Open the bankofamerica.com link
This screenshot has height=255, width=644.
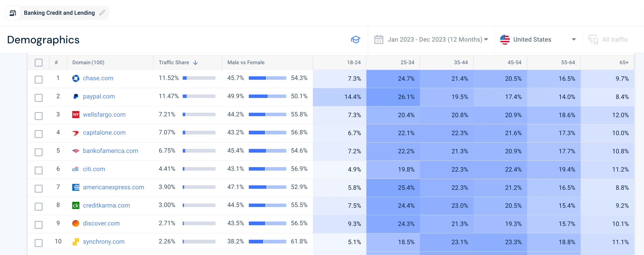coord(110,151)
